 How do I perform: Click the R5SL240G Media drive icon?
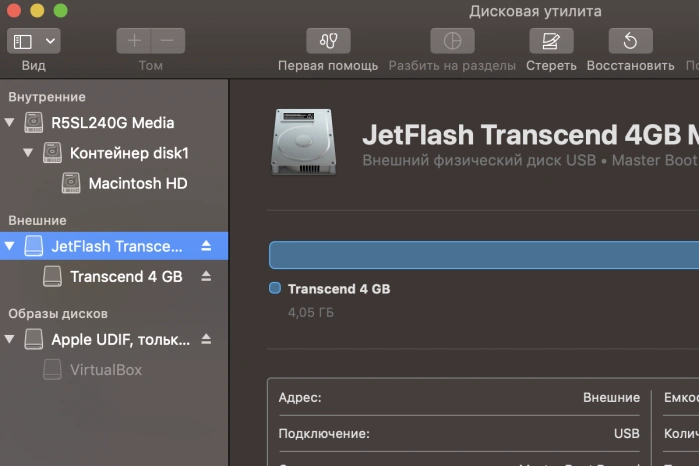click(33, 123)
